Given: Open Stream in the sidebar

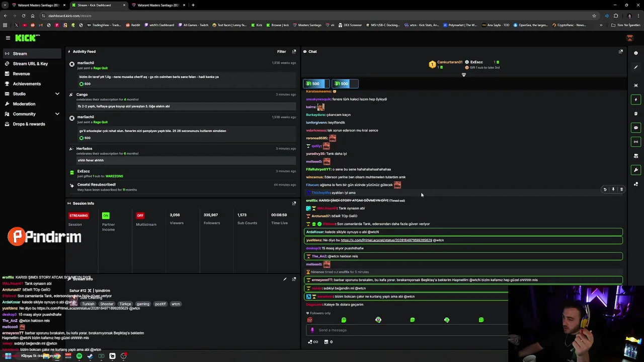Looking at the screenshot, I should [32, 53].
